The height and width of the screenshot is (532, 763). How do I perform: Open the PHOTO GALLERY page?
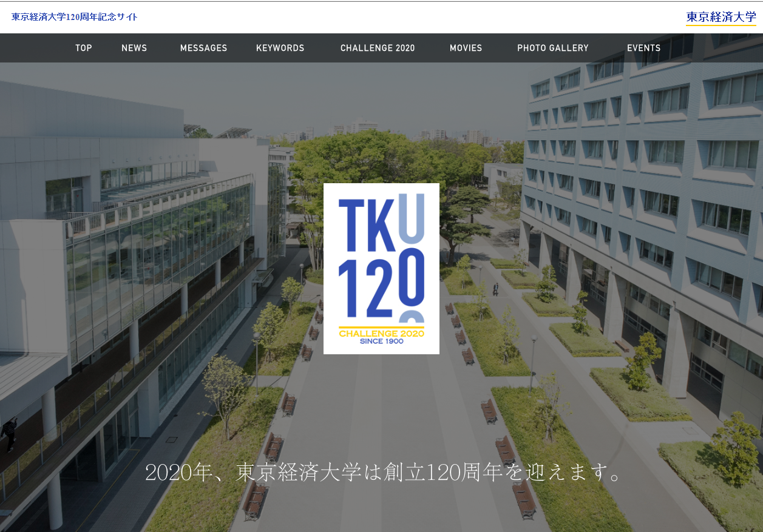(x=553, y=48)
